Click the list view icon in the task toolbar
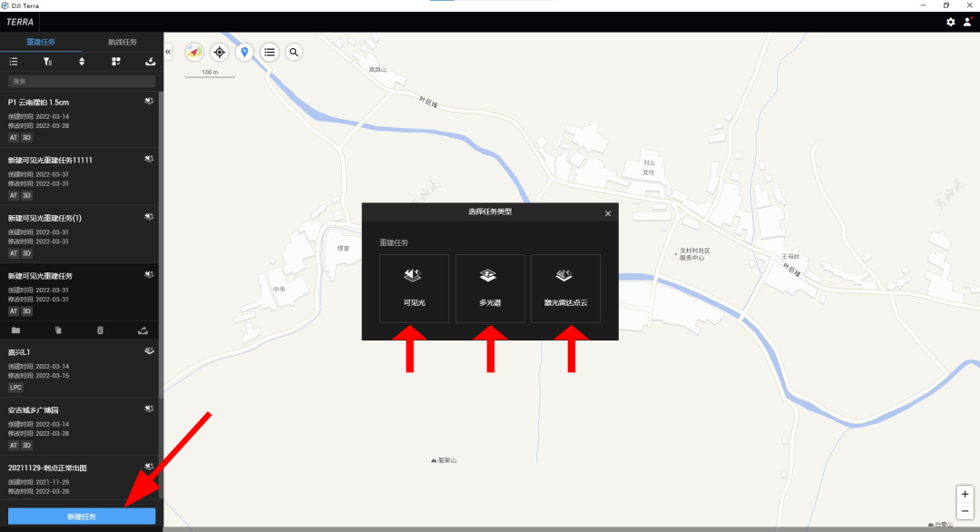This screenshot has width=980, height=532. [13, 61]
